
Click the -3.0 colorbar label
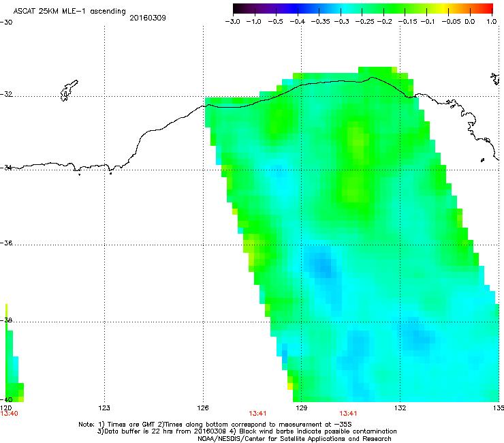click(232, 22)
